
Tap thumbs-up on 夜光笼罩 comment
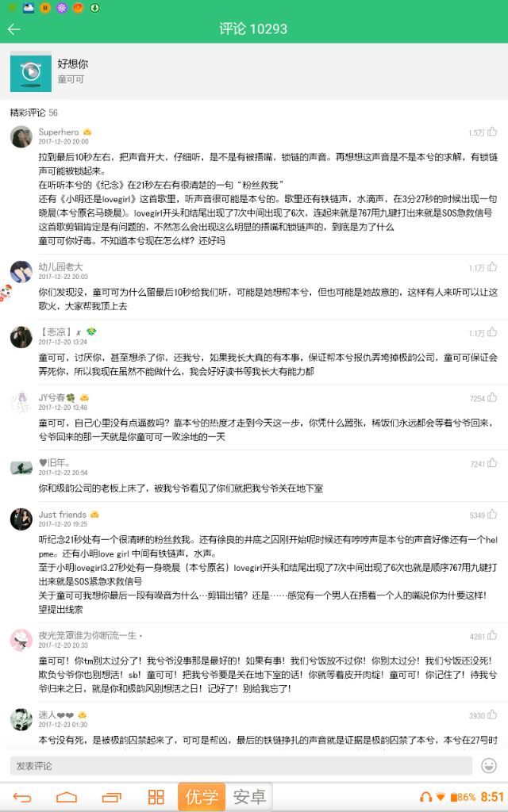click(x=492, y=635)
